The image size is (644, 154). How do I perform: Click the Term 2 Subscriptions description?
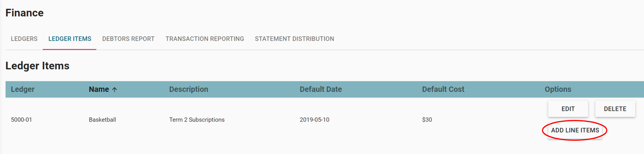point(197,120)
